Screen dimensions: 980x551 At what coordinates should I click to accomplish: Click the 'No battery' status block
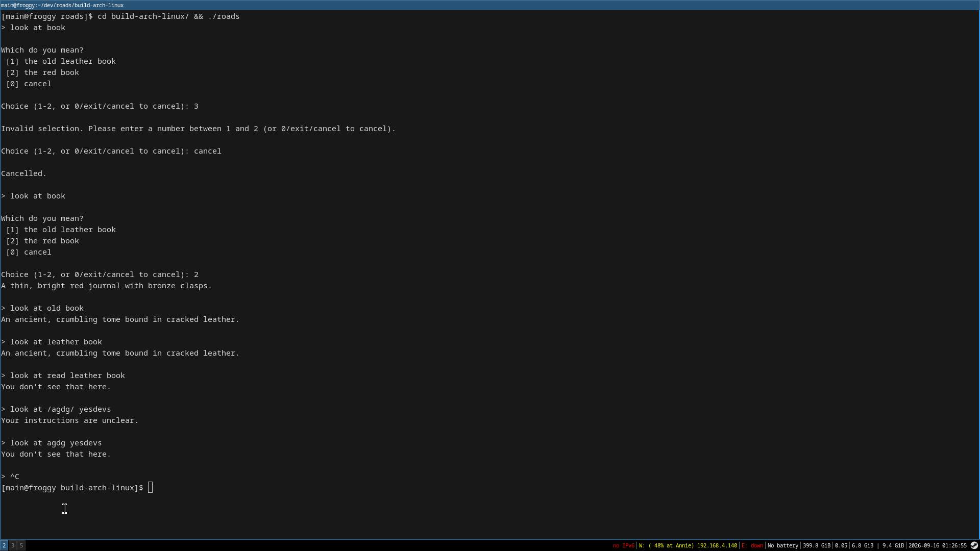coord(782,545)
